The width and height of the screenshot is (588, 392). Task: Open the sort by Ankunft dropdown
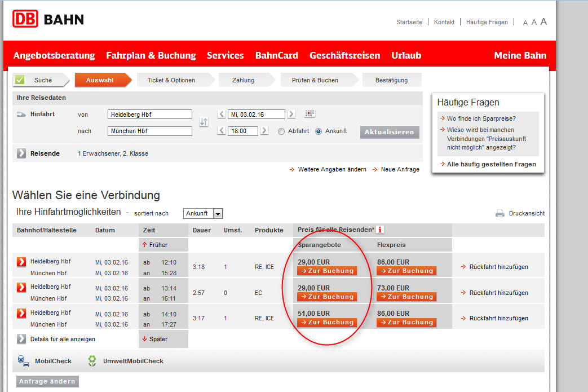click(x=204, y=213)
